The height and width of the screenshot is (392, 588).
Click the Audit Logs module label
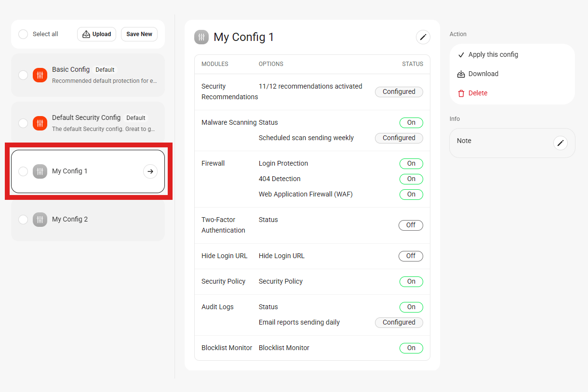tap(217, 307)
